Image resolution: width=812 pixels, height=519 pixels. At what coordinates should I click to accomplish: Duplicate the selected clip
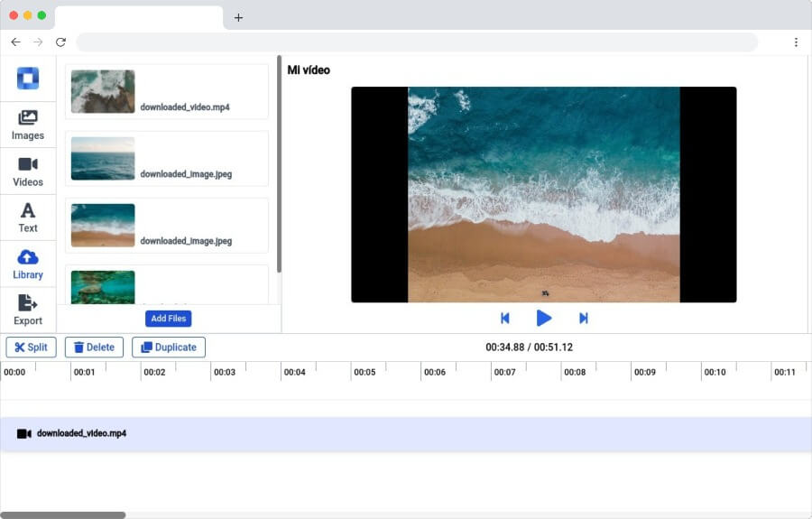(x=169, y=347)
